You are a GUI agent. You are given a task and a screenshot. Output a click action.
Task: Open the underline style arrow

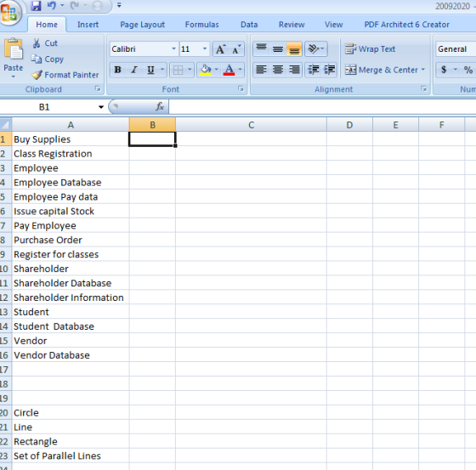coord(162,70)
